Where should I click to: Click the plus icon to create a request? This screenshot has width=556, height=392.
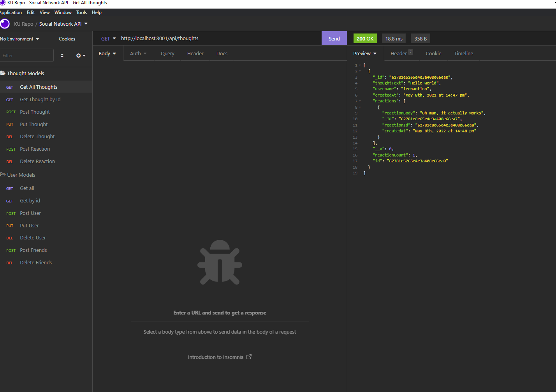79,55
